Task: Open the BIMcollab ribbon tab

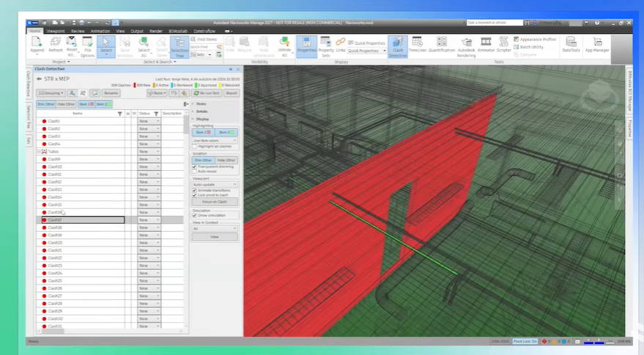Action: pyautogui.click(x=178, y=32)
